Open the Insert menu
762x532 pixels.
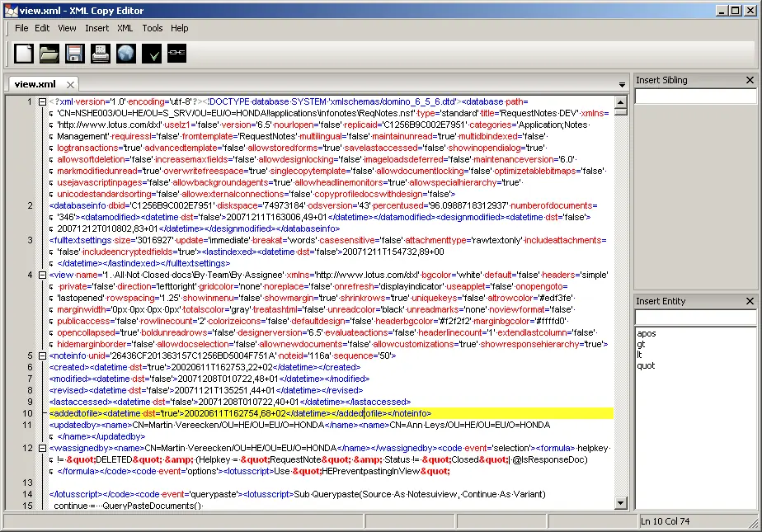[97, 28]
